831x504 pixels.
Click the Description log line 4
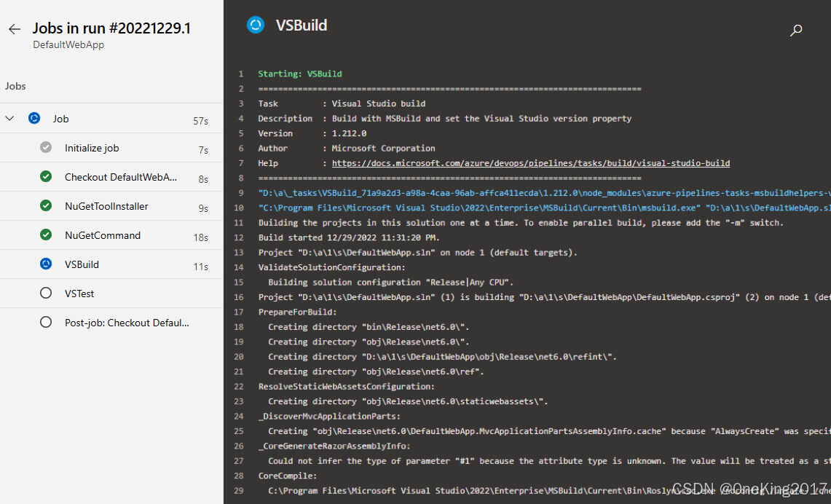(x=445, y=118)
